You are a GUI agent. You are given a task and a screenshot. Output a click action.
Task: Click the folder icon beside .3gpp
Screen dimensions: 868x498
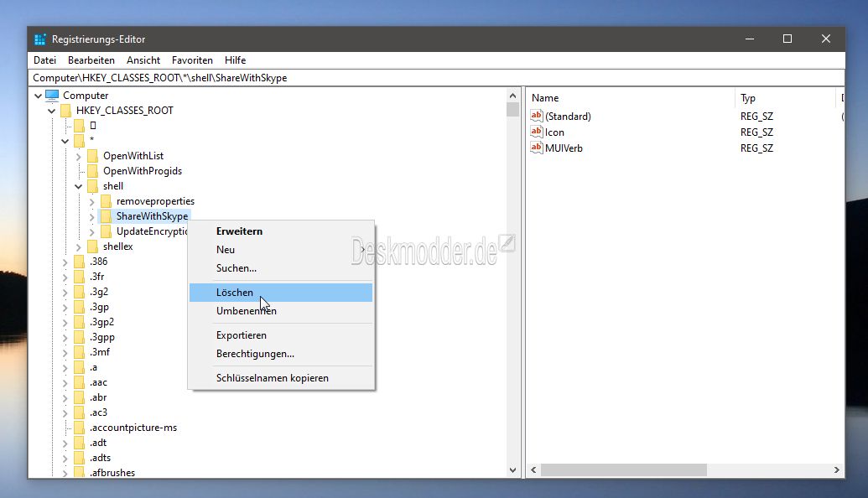point(79,337)
